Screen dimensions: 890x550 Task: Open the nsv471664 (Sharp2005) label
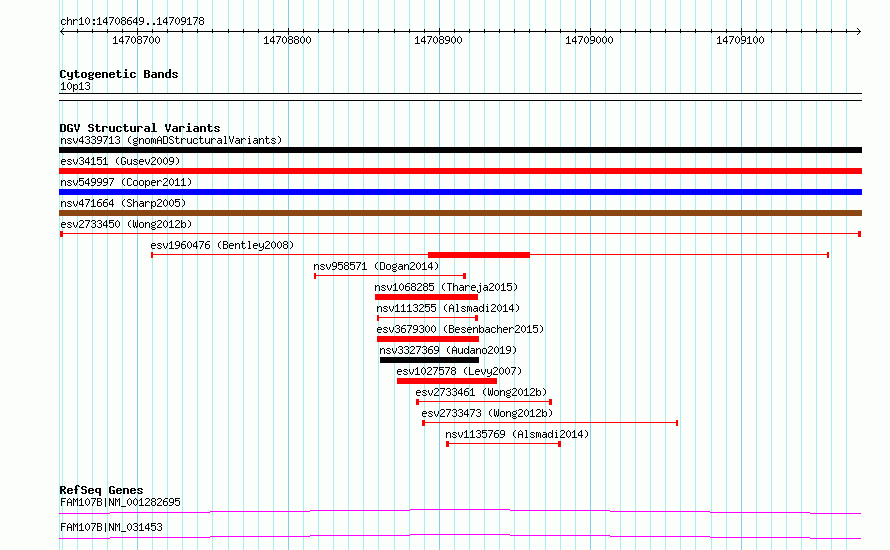[x=123, y=203]
